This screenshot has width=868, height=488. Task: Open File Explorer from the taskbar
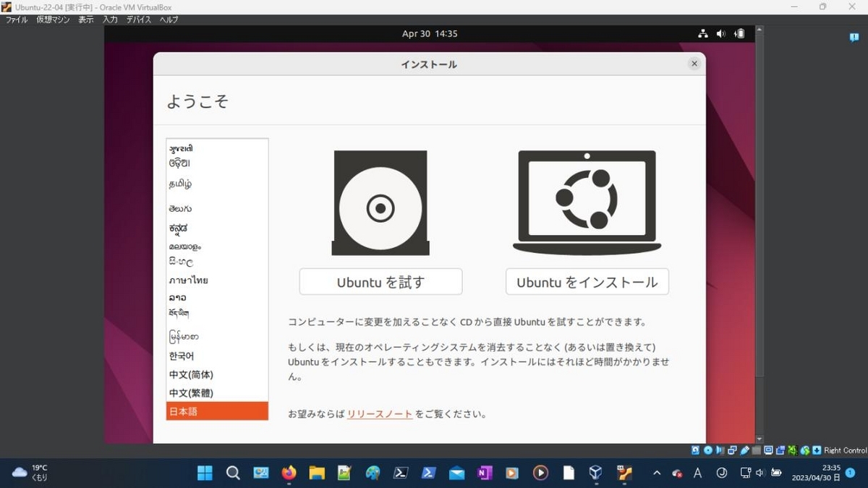click(317, 473)
